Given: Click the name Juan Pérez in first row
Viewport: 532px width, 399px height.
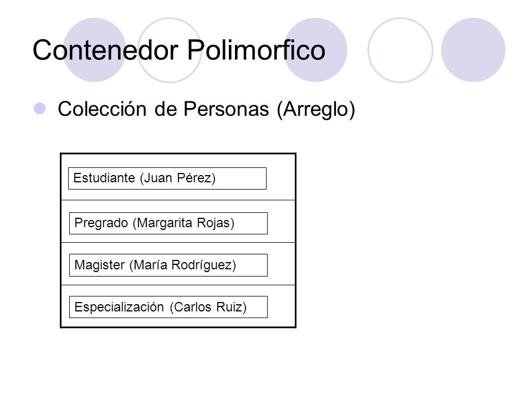Looking at the screenshot, I should tap(177, 178).
